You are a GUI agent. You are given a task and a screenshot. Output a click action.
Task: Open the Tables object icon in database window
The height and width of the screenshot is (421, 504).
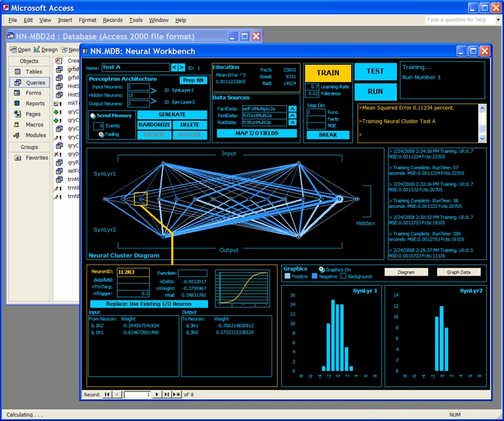click(x=17, y=72)
